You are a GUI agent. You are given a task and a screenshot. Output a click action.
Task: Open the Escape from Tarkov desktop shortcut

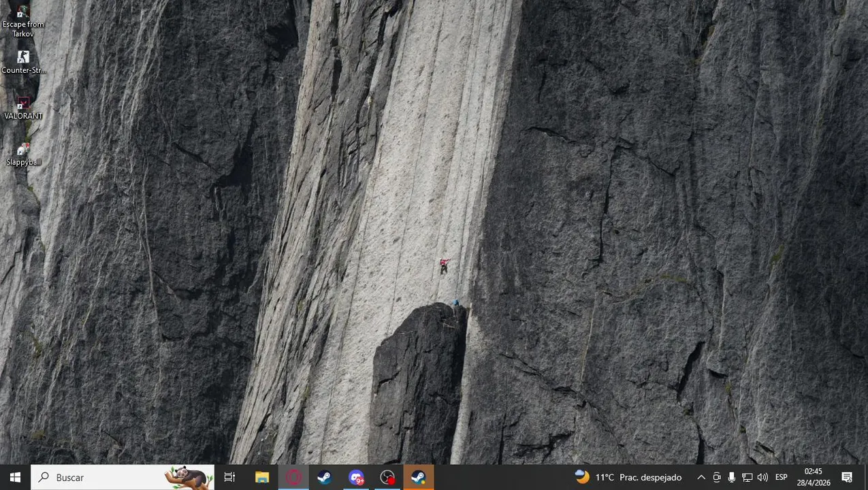pyautogui.click(x=23, y=20)
